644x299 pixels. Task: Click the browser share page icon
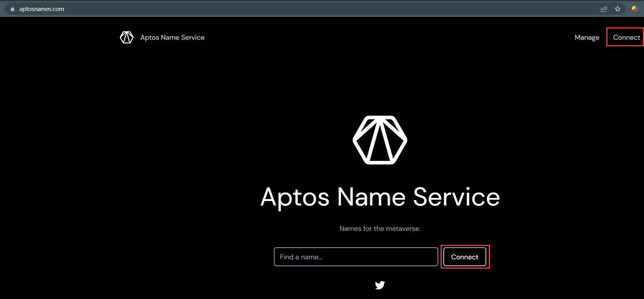604,9
